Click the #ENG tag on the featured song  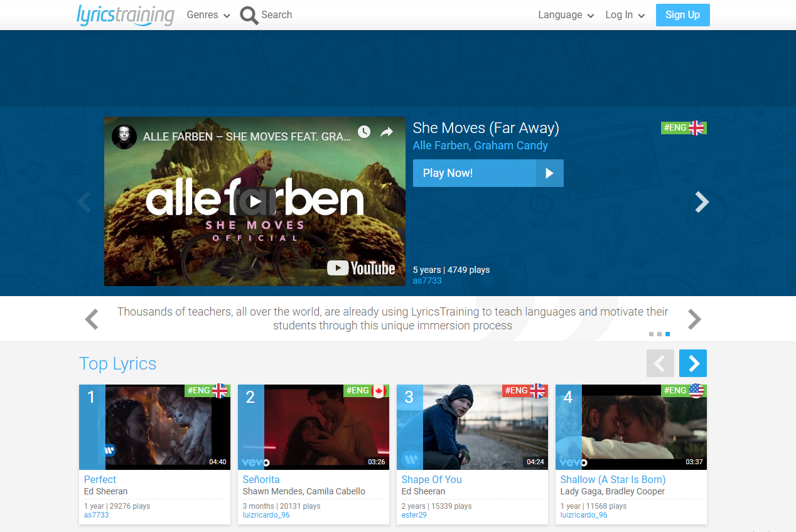pyautogui.click(x=684, y=128)
